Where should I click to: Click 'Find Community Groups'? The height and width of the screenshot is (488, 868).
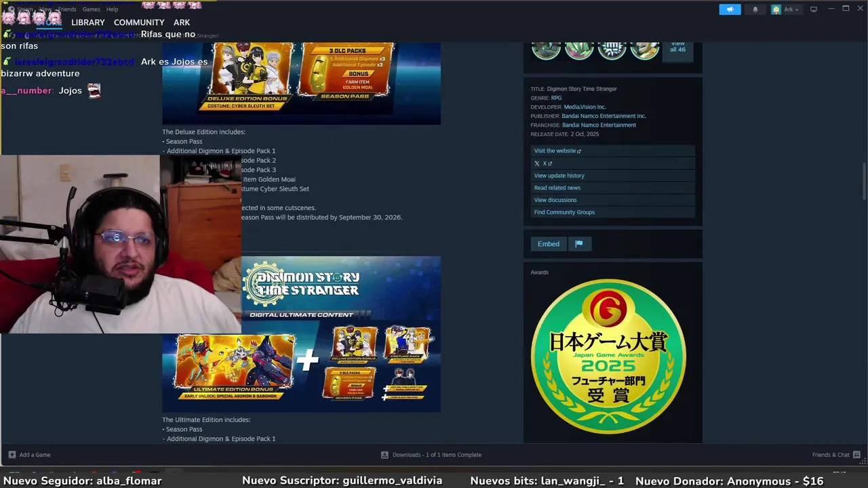point(612,212)
